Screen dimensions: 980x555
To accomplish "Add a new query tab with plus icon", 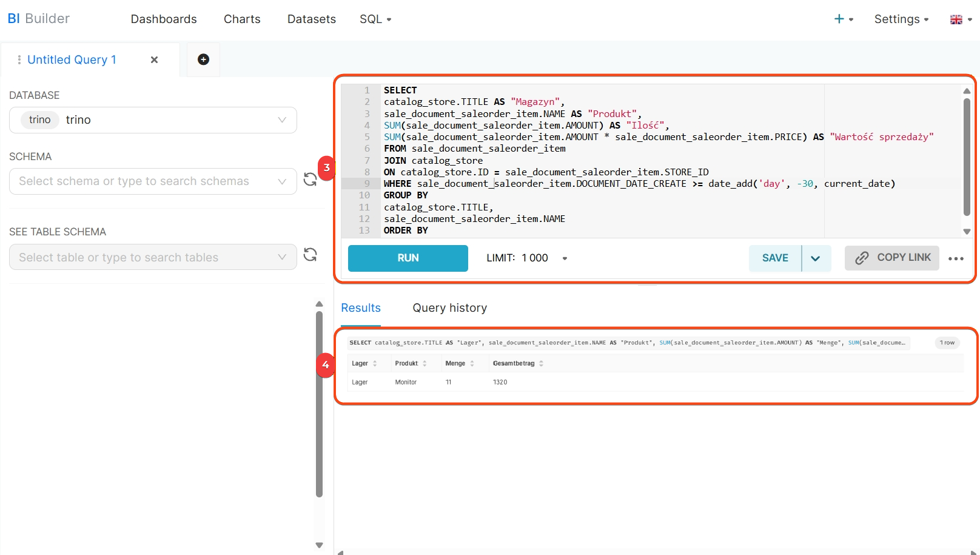I will [x=203, y=59].
